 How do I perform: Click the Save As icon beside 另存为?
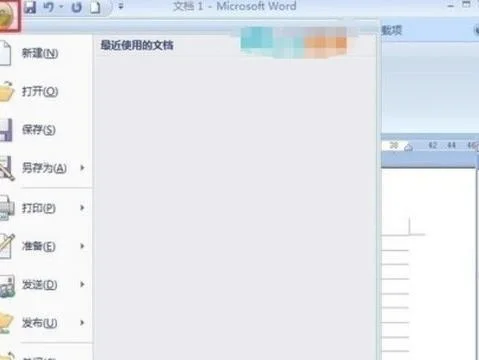tap(7, 168)
